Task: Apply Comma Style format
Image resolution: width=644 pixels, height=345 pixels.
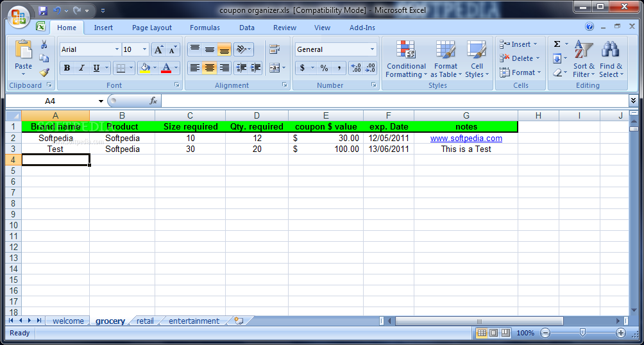Action: pyautogui.click(x=339, y=68)
